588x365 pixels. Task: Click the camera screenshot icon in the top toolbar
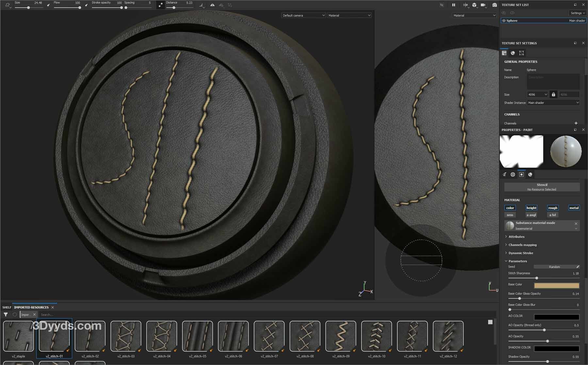point(494,5)
